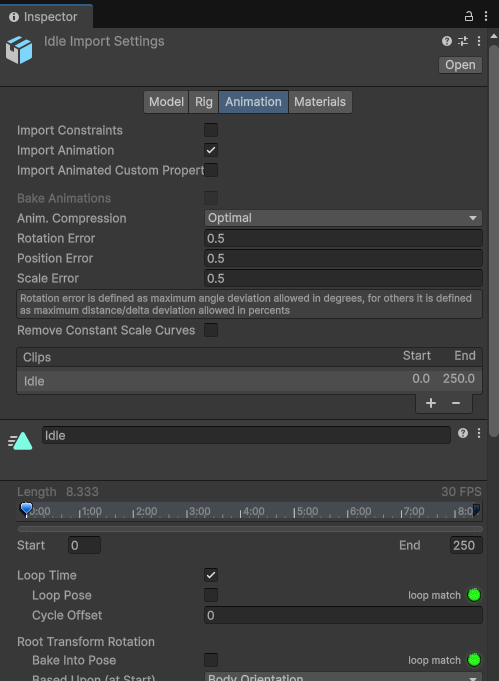Click the Root Transform Rotation label
Viewport: 499px width, 681px height.
tap(86, 641)
